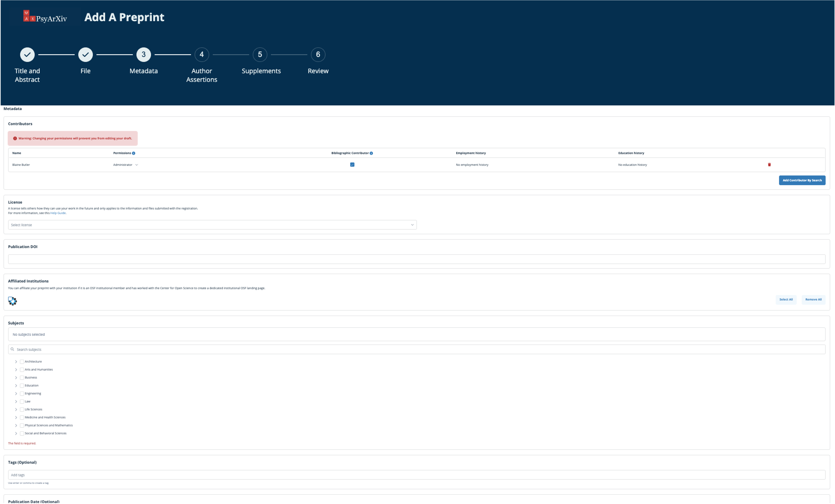Viewport: 835px width, 504px height.
Task: Click Select All institutions button
Action: (x=786, y=300)
